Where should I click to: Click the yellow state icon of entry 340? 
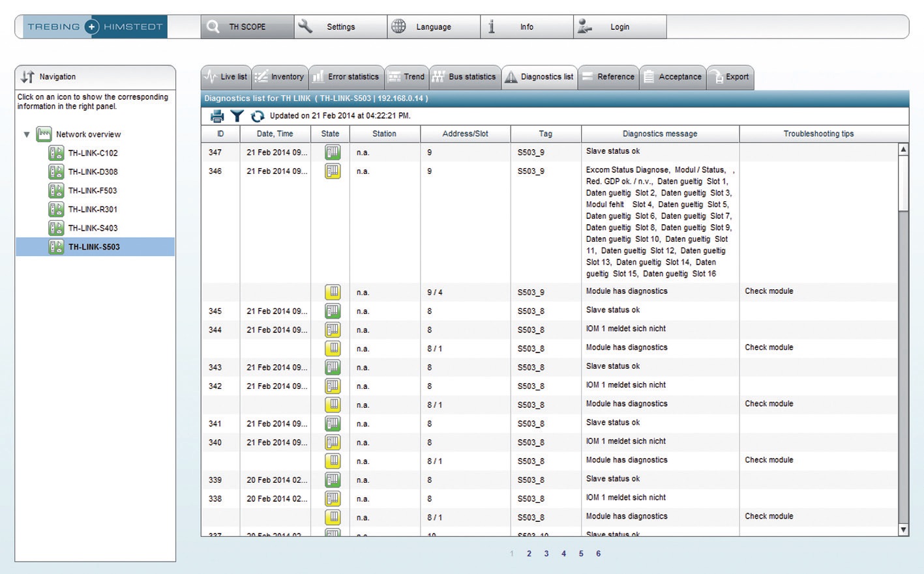[333, 442]
